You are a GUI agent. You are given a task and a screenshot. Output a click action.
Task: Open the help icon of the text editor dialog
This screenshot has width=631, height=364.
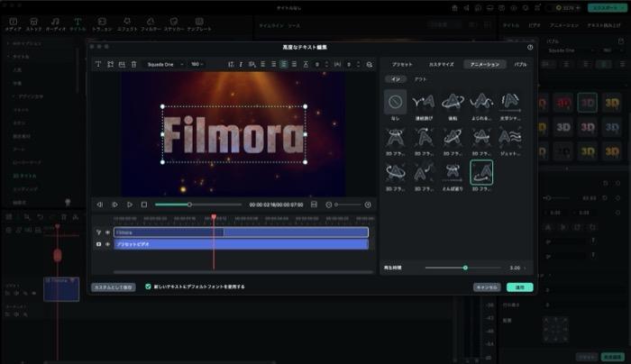tap(530, 47)
